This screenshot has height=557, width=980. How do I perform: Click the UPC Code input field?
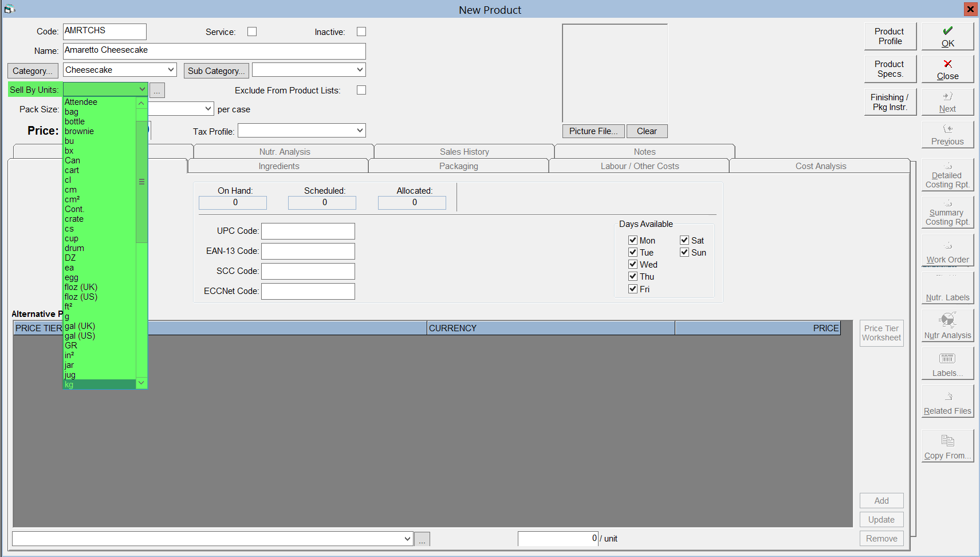pyautogui.click(x=308, y=231)
